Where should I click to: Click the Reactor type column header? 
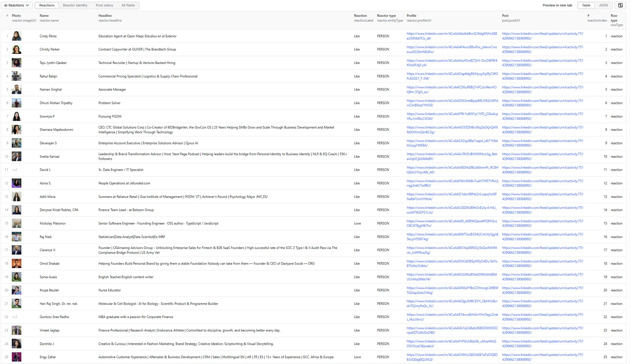(390, 18)
